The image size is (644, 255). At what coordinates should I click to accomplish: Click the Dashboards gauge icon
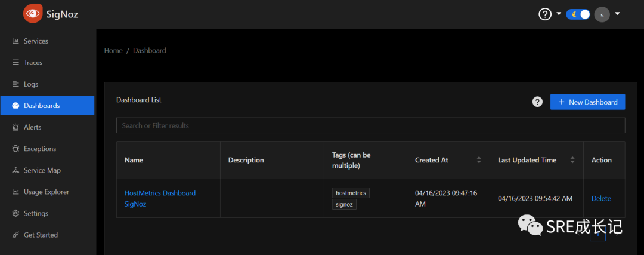[x=16, y=106]
